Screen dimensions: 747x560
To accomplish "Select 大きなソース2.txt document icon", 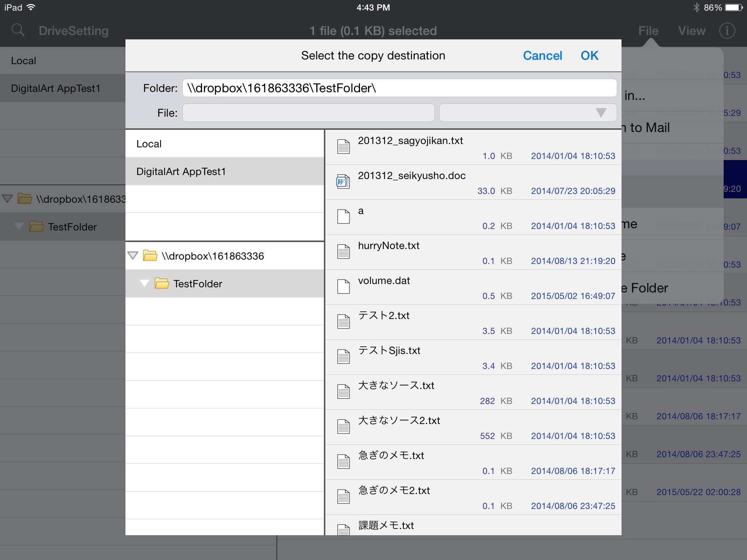I will 343,427.
